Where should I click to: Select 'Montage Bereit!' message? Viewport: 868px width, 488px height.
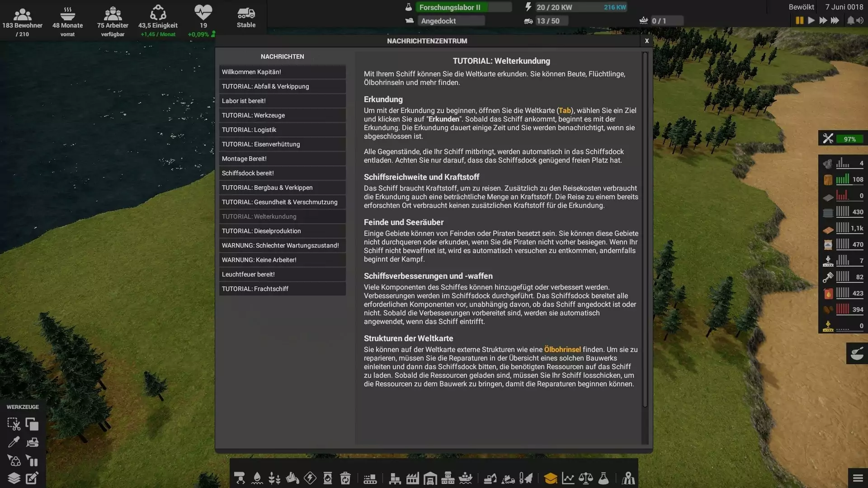click(283, 159)
